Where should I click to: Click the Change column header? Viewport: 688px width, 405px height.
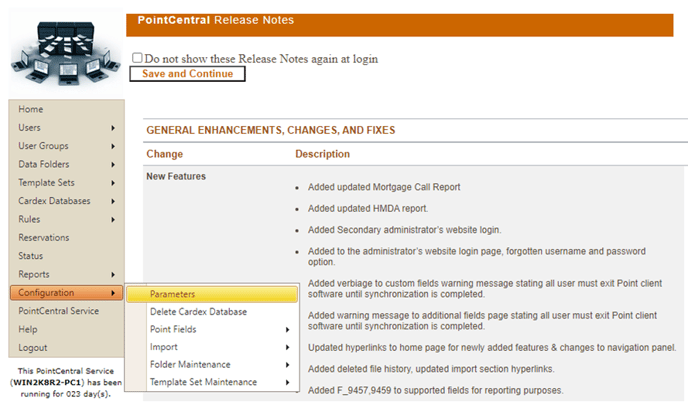(165, 154)
